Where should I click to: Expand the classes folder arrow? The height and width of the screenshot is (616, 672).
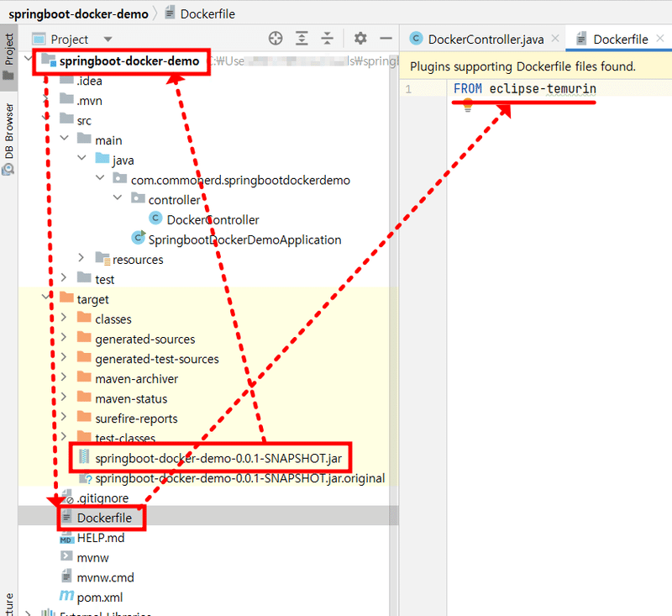64,317
